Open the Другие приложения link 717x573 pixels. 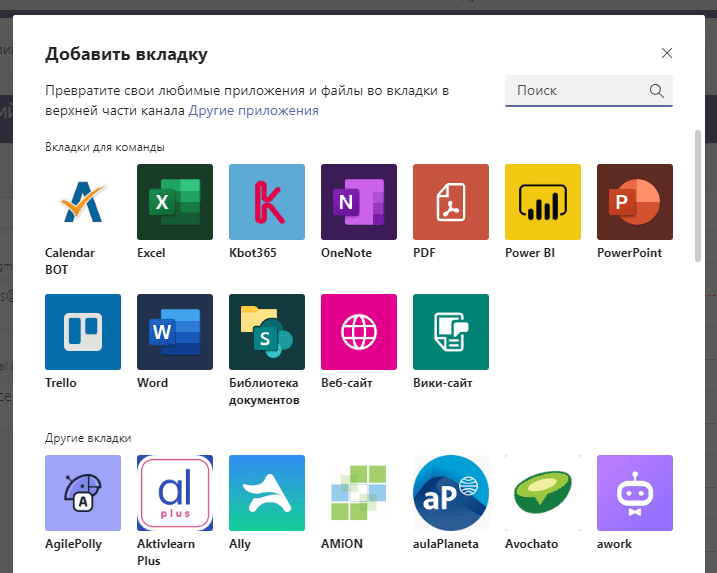click(254, 111)
